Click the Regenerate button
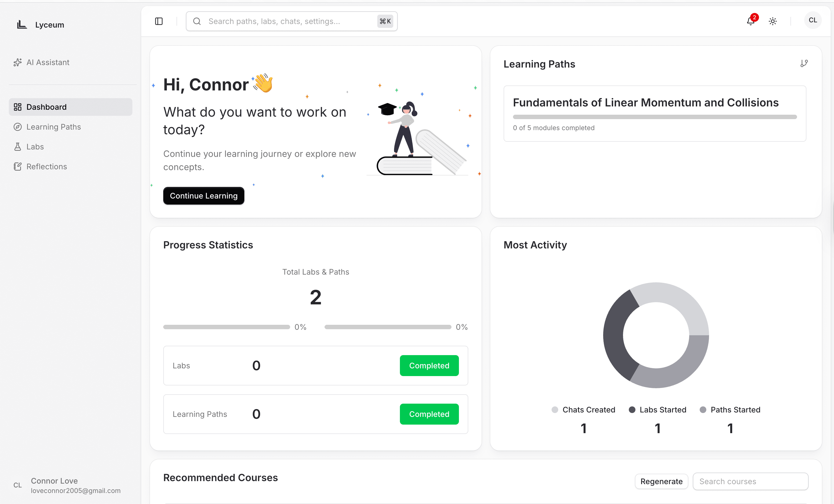Image resolution: width=834 pixels, height=504 pixels. pos(661,481)
